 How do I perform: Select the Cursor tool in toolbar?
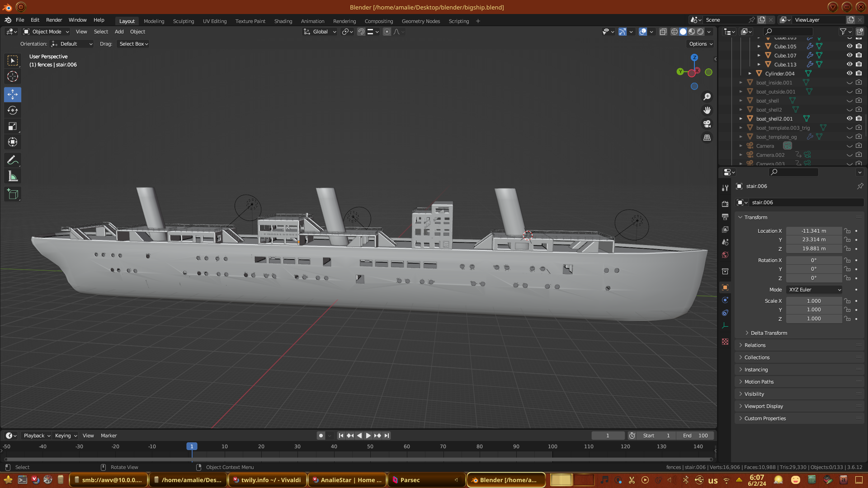[13, 76]
